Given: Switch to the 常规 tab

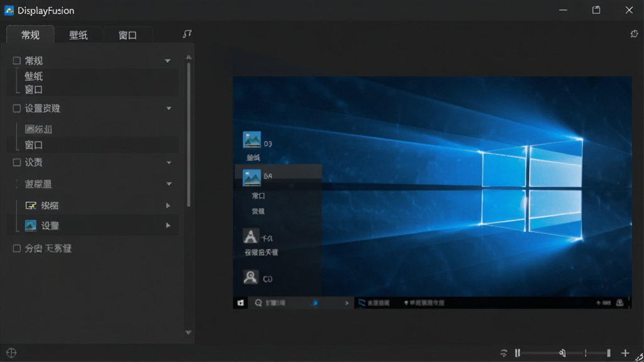Looking at the screenshot, I should 30,35.
